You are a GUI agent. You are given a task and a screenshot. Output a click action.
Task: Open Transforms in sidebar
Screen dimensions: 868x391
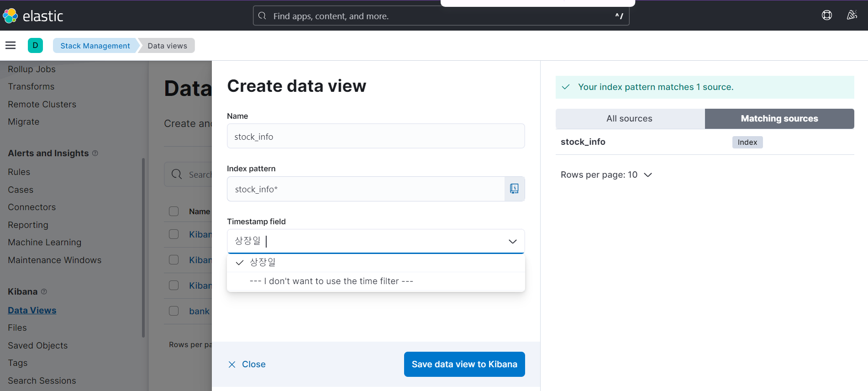[x=31, y=86]
